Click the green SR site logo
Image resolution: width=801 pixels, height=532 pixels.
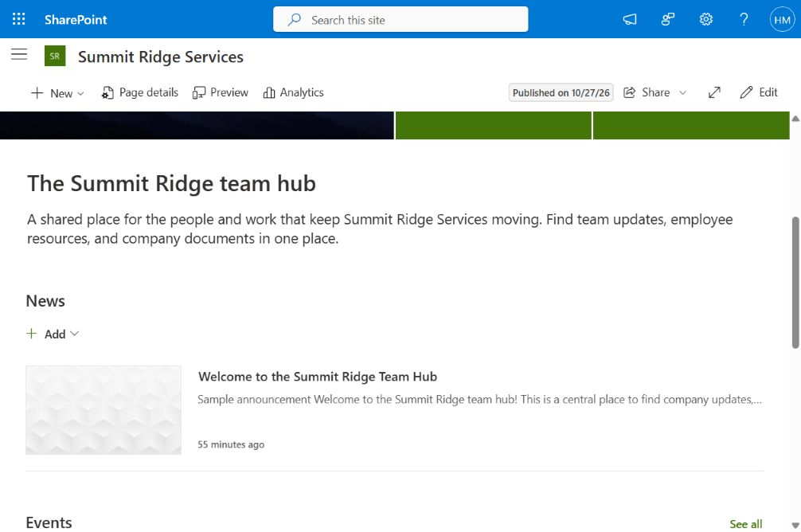click(55, 57)
